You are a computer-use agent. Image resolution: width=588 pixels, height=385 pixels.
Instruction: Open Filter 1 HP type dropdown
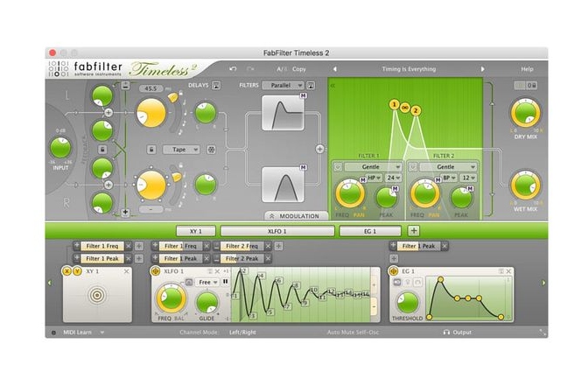[x=374, y=178]
